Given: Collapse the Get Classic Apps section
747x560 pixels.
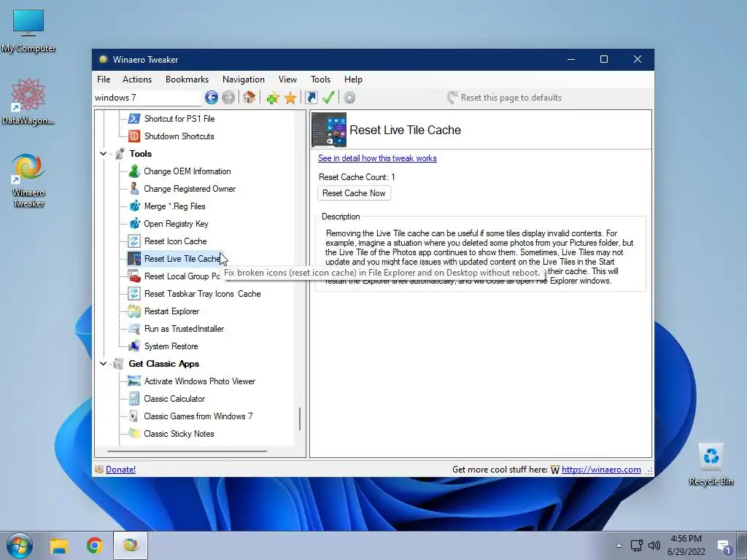Looking at the screenshot, I should [103, 364].
